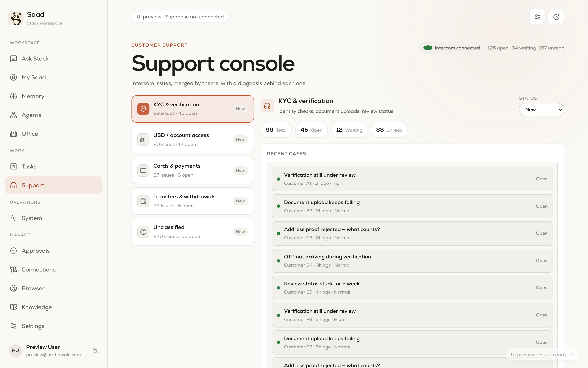The image size is (588, 368).
Task: Navigate to My Saad
Action: pyautogui.click(x=53, y=77)
